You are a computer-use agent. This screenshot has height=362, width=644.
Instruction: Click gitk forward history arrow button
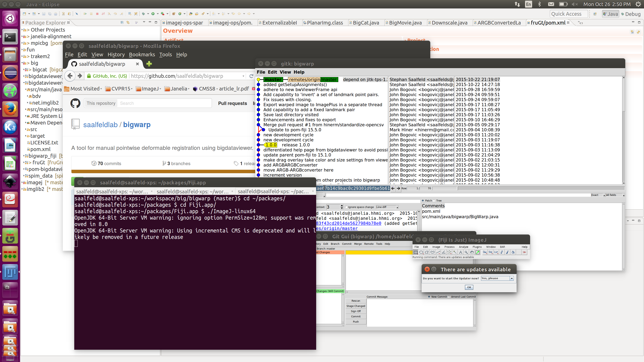tap(398, 188)
